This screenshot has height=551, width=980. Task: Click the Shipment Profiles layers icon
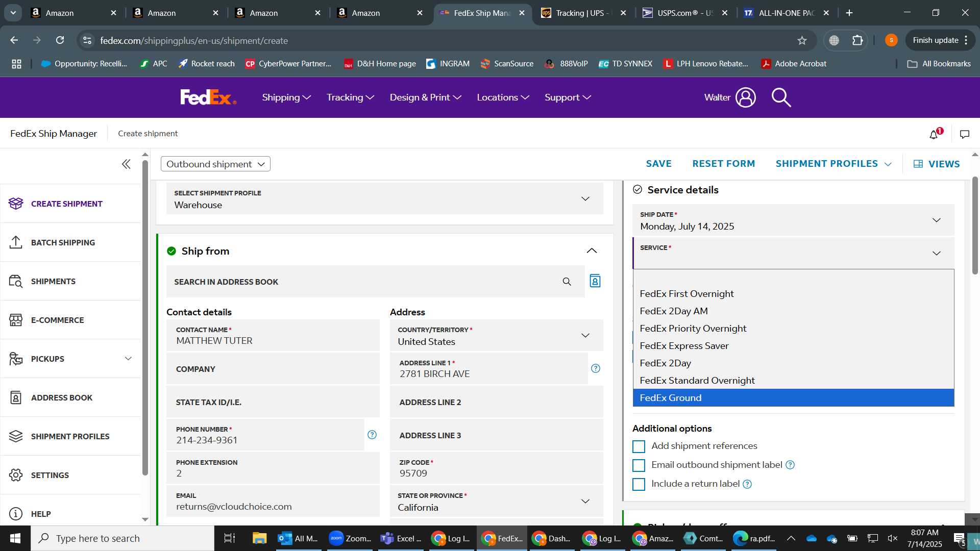(x=16, y=436)
